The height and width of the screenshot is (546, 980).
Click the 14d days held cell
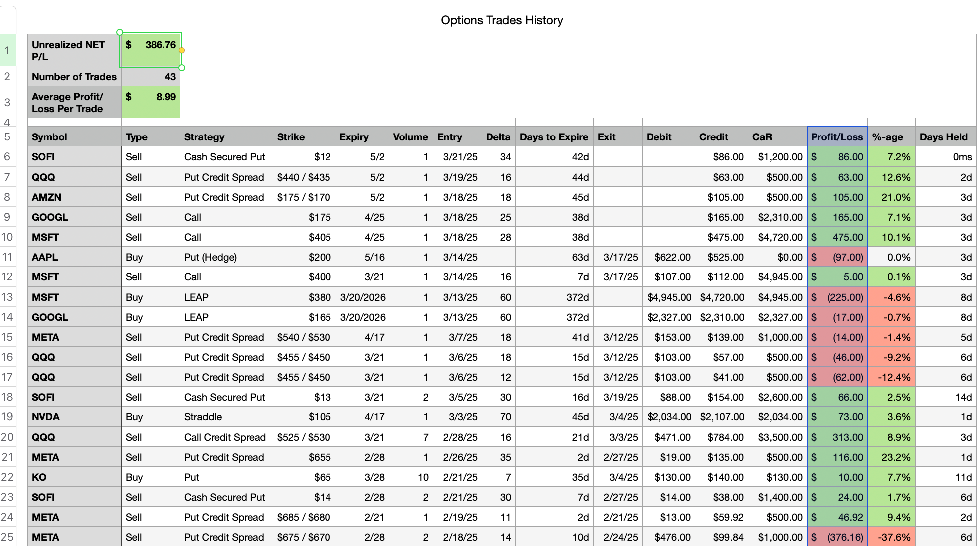946,397
